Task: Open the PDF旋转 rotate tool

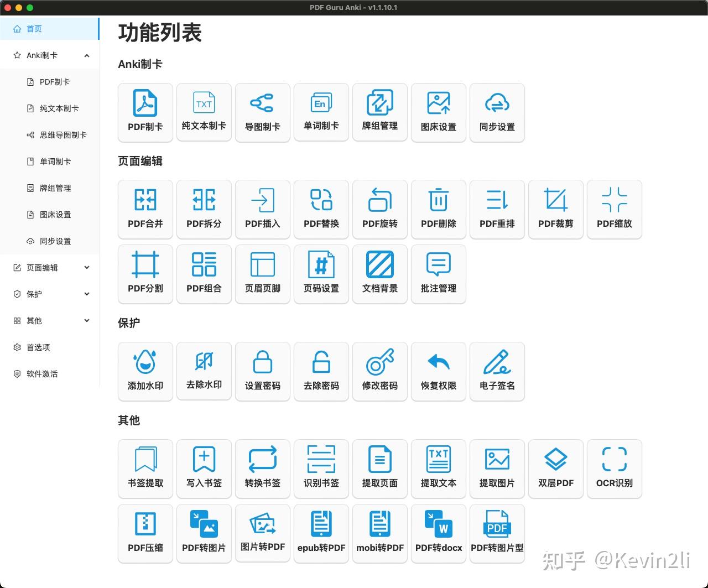Action: tap(379, 209)
